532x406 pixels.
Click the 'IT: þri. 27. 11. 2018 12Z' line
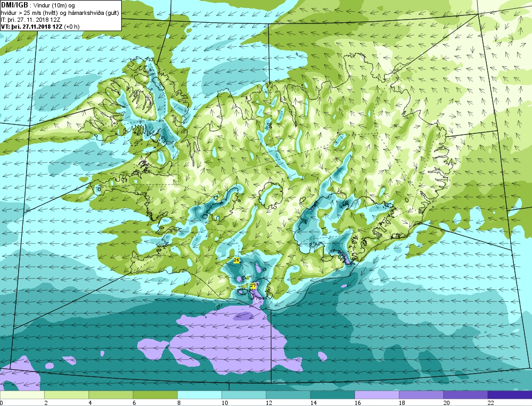[30, 20]
